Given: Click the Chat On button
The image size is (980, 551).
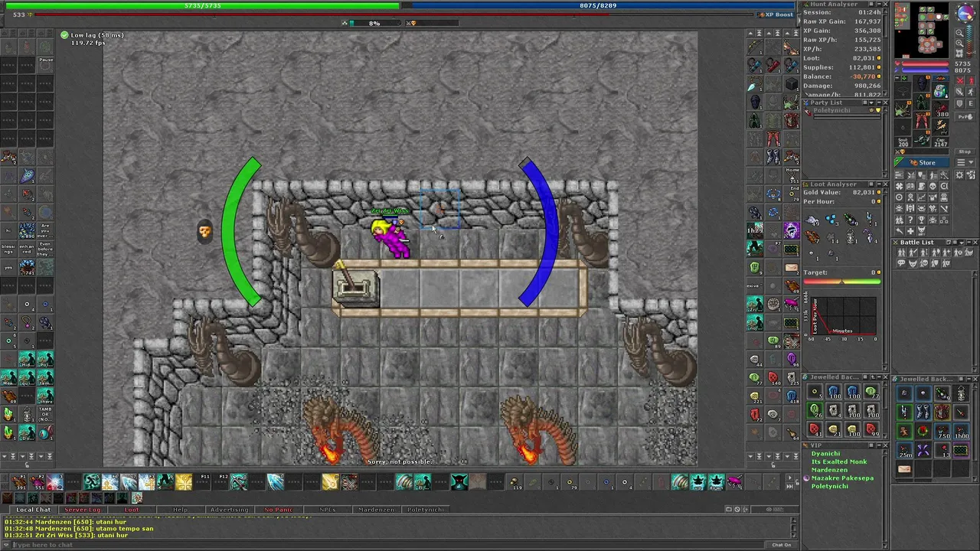Looking at the screenshot, I should click(781, 545).
